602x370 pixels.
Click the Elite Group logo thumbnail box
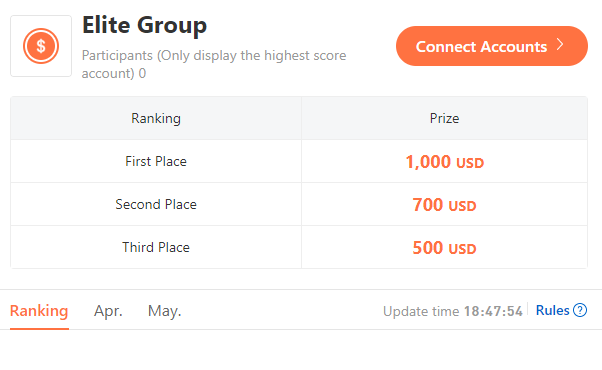click(x=41, y=46)
